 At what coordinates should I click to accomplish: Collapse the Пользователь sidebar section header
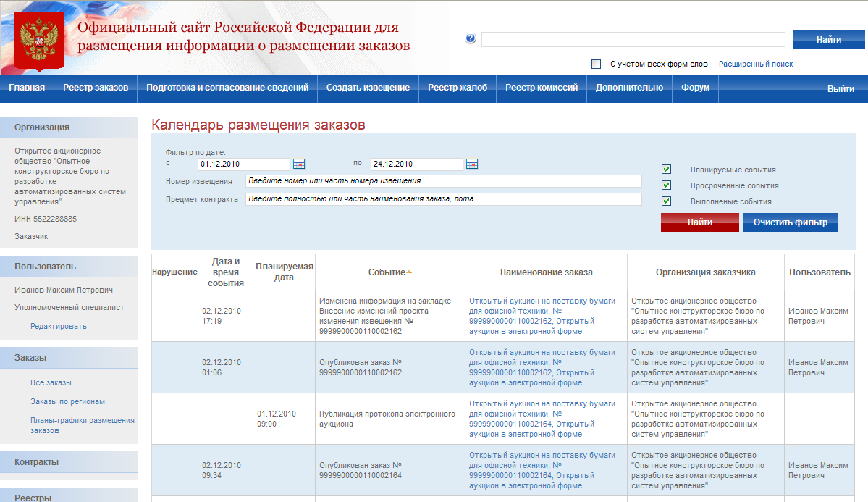pos(69,267)
